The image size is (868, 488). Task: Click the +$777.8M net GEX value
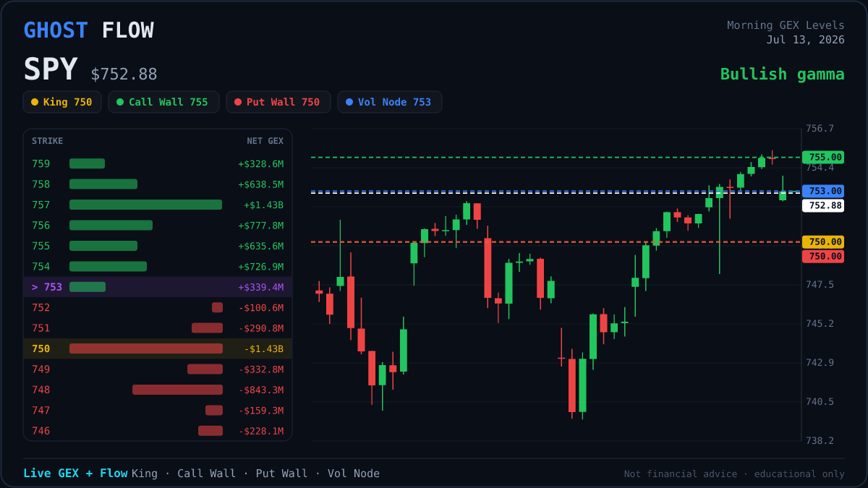260,226
